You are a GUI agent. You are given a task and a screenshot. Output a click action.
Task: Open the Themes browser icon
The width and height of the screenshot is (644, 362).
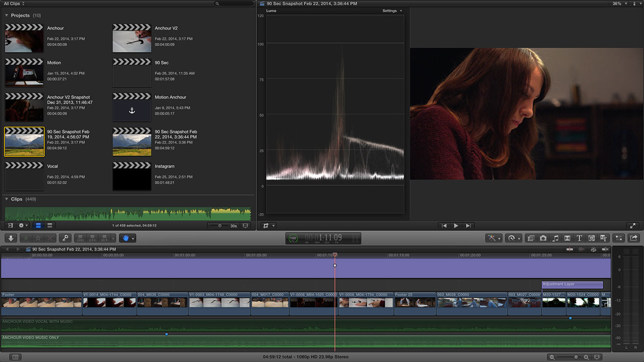(x=604, y=238)
